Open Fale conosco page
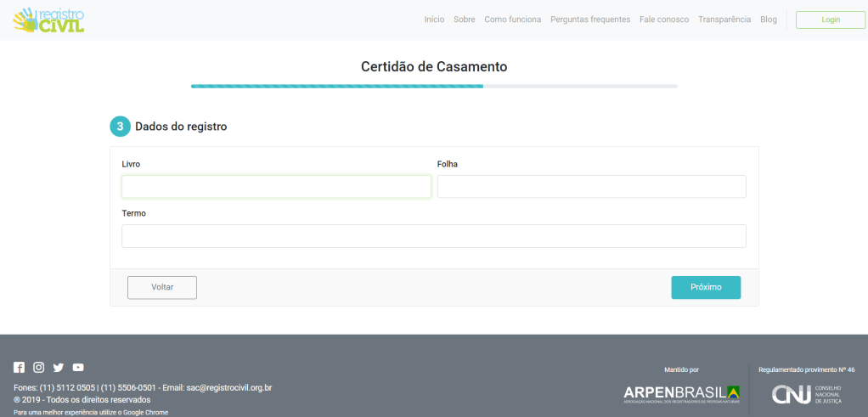868x417 pixels. [x=664, y=20]
